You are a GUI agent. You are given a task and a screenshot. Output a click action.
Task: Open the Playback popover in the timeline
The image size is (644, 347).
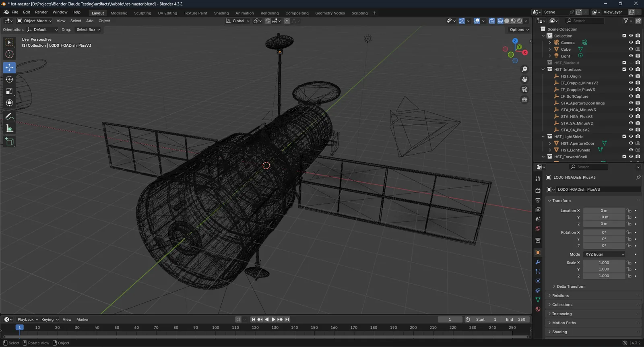28,320
